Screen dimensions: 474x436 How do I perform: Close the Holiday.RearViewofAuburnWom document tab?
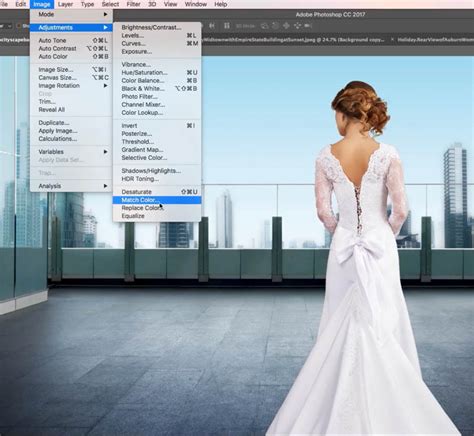click(x=392, y=39)
